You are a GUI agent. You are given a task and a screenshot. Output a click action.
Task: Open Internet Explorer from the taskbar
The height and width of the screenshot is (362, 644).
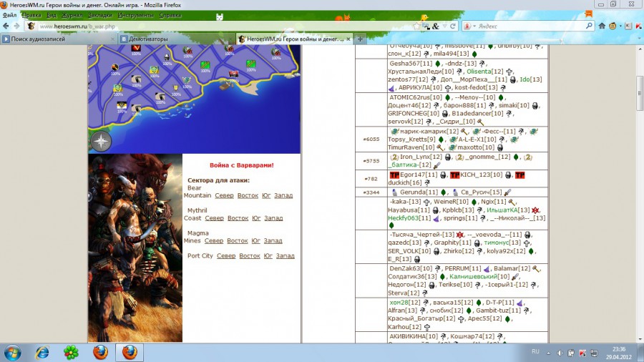42,352
